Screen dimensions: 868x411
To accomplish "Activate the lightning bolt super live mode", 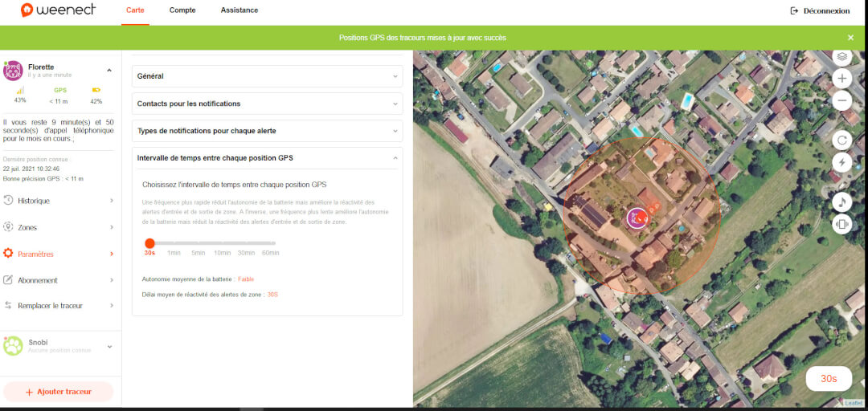I will click(841, 162).
